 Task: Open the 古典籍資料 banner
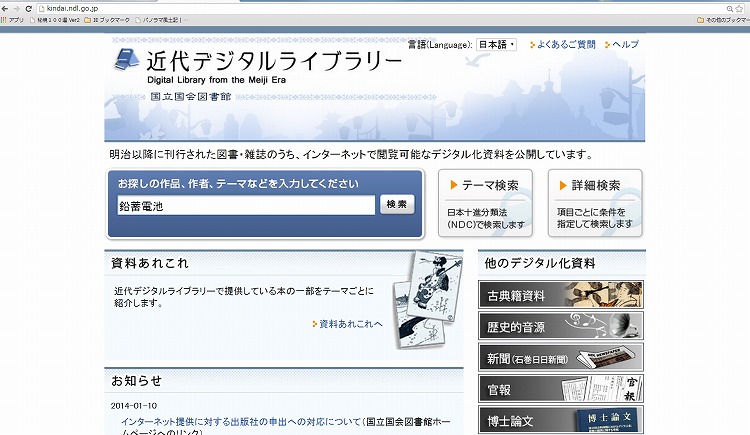tap(561, 295)
